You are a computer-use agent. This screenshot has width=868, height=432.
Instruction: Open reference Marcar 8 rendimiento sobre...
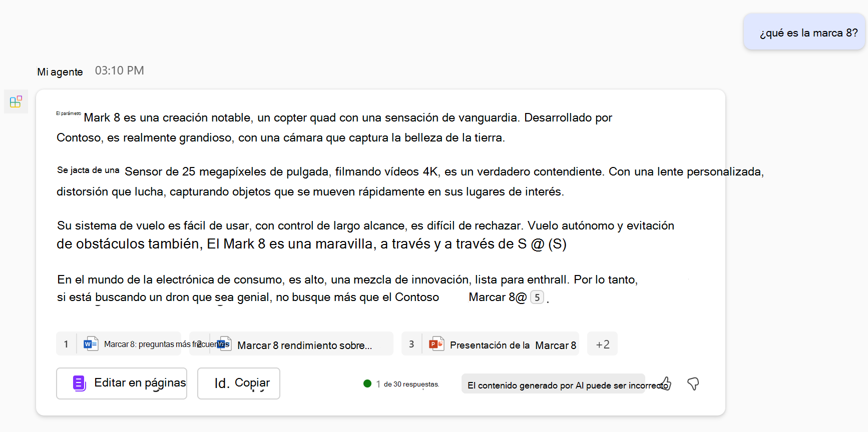[291, 343]
